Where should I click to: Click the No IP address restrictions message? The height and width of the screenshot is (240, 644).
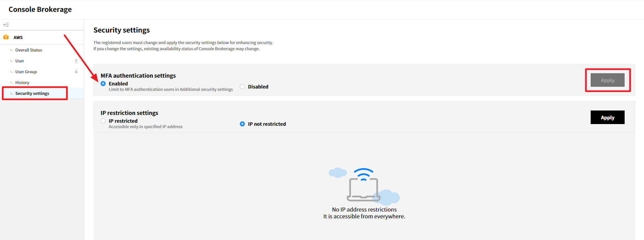click(364, 210)
